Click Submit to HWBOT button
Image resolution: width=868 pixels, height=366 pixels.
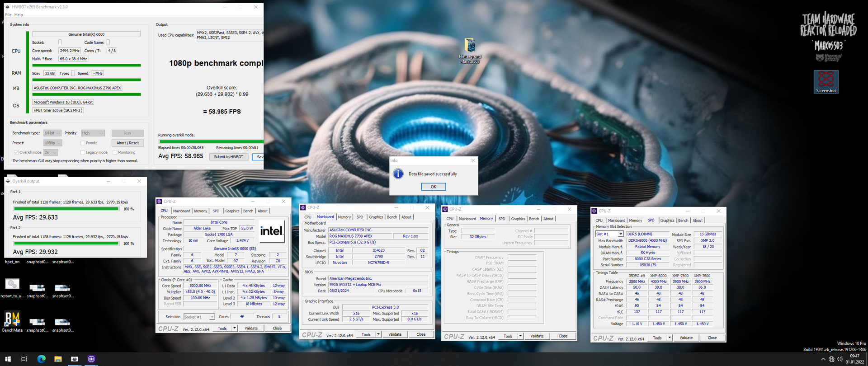(228, 157)
